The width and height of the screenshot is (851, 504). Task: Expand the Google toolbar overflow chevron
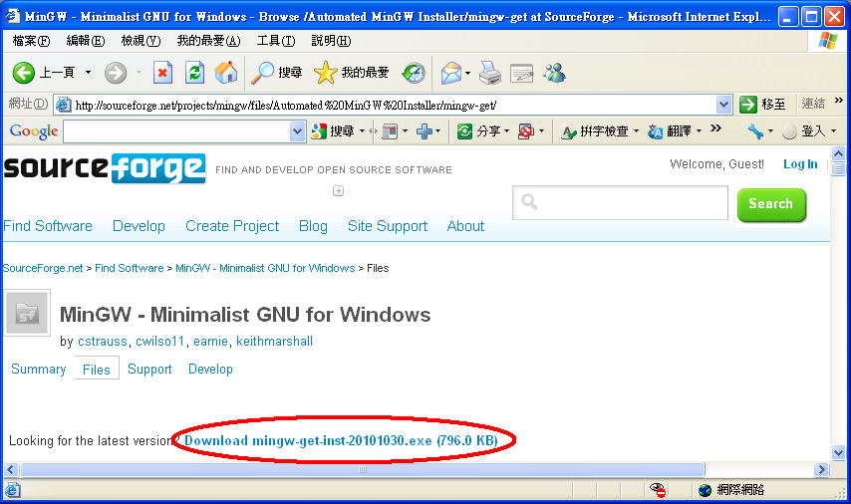coord(715,128)
